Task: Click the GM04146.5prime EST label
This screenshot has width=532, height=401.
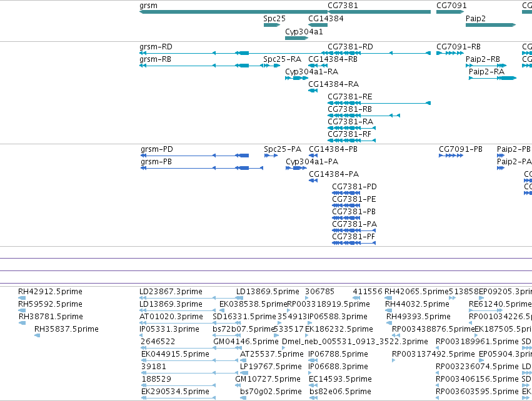Action: point(246,342)
